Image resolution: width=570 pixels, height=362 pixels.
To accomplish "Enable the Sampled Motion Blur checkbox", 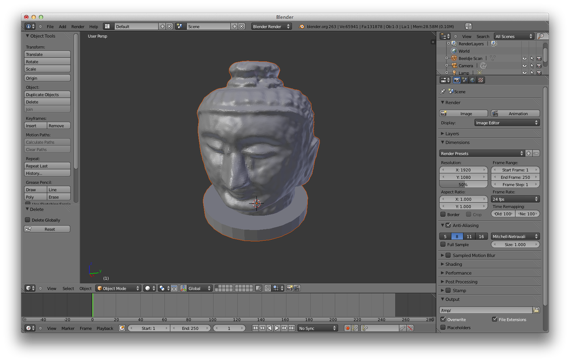I will 449,255.
